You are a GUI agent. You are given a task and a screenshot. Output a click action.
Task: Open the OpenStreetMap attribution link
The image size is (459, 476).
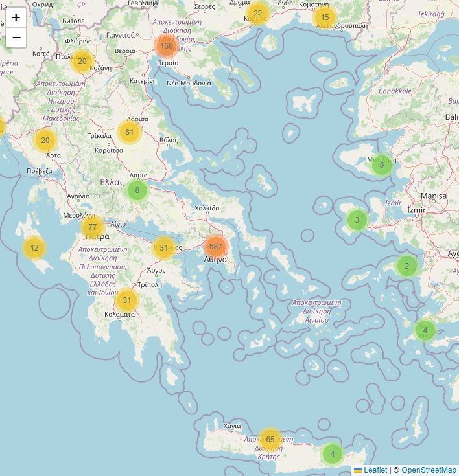429,470
